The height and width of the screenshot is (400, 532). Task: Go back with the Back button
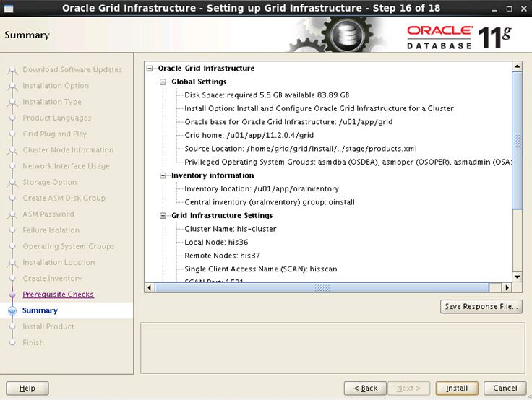pos(365,388)
